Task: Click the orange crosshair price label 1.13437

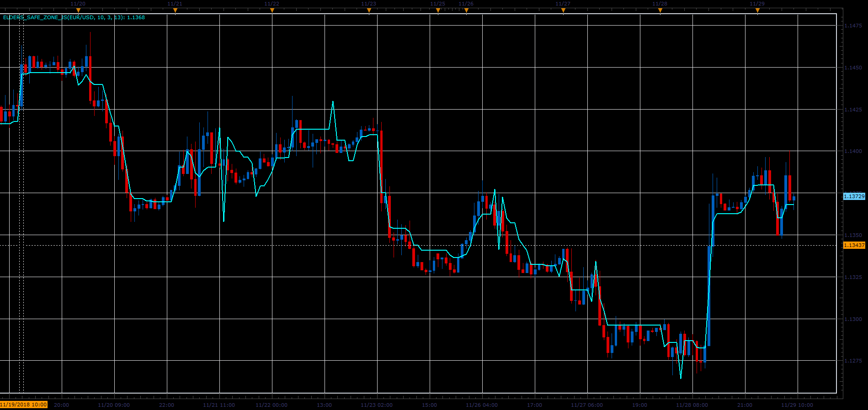Action: (x=854, y=245)
